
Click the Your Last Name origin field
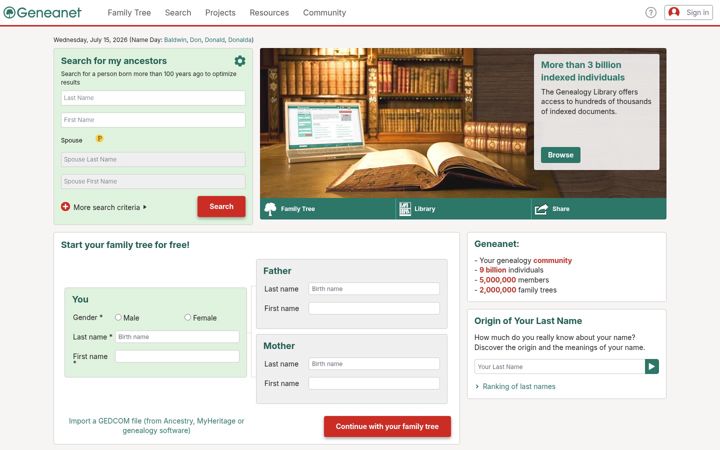tap(559, 366)
